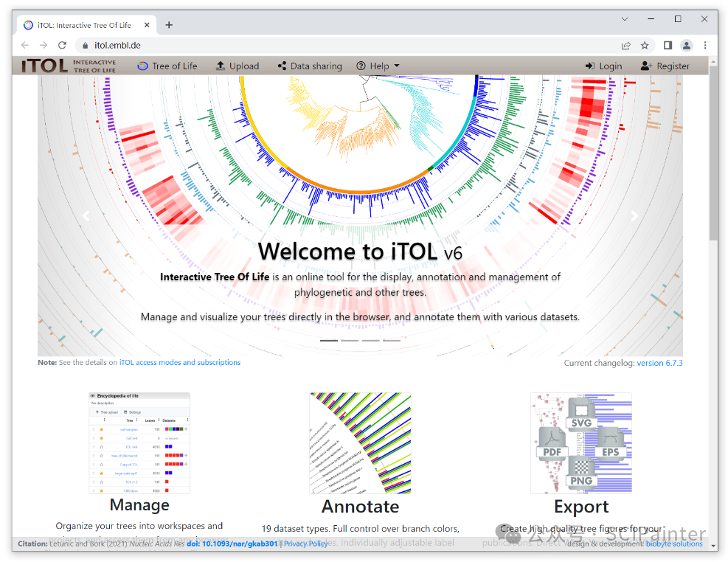Reload the page with the browser refresh icon
728x562 pixels.
tap(62, 45)
